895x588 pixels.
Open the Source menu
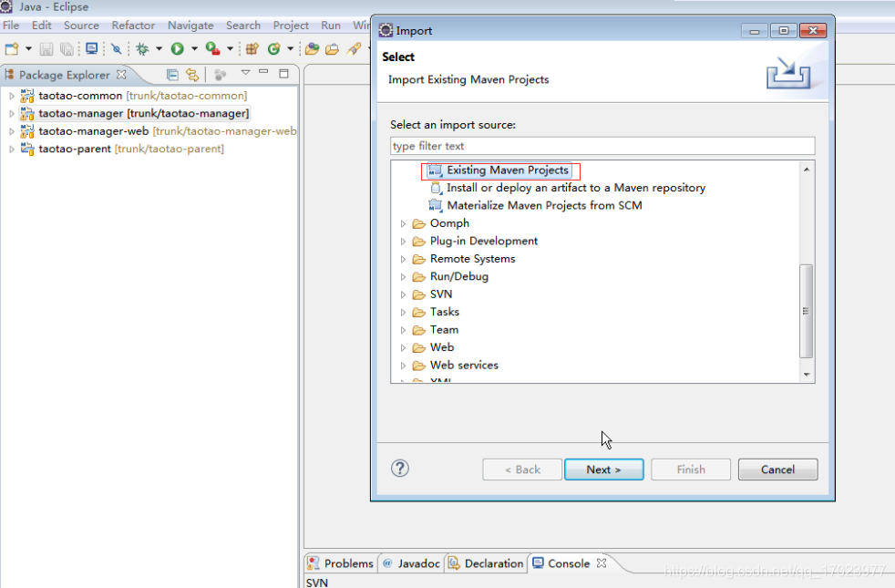point(82,26)
